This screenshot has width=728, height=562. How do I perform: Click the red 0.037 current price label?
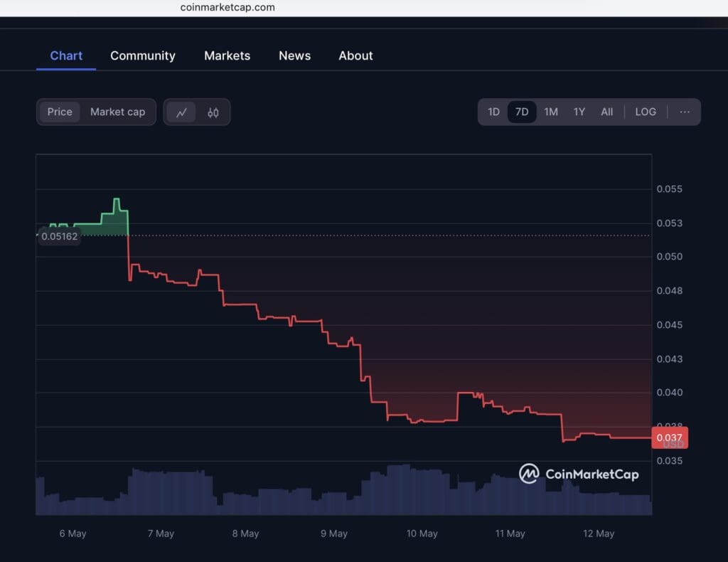(x=669, y=438)
